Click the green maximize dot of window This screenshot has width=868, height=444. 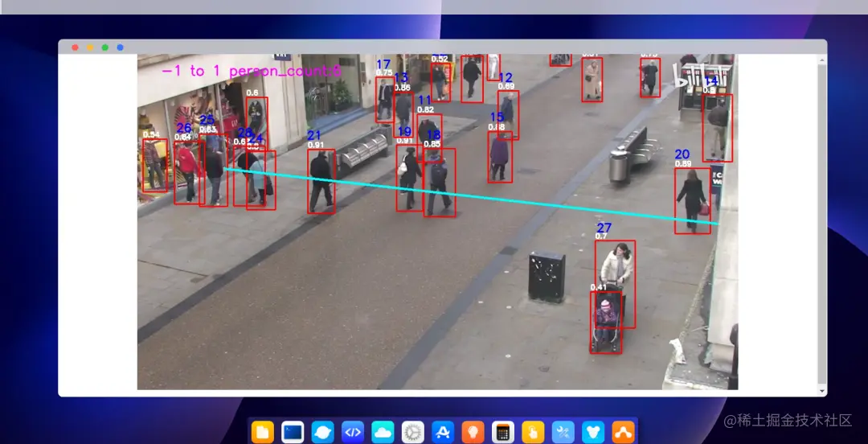(x=105, y=47)
